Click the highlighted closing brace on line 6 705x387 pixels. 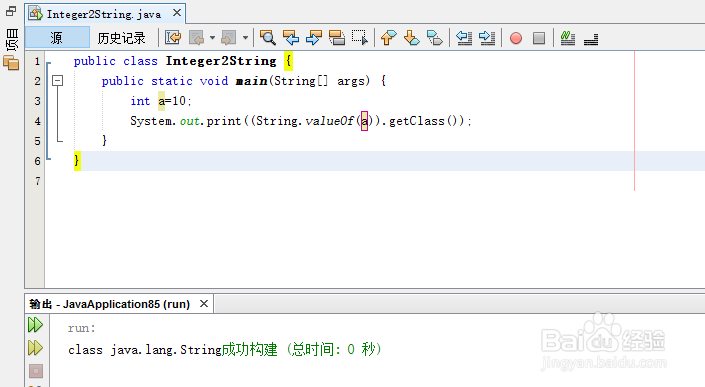pyautogui.click(x=77, y=161)
